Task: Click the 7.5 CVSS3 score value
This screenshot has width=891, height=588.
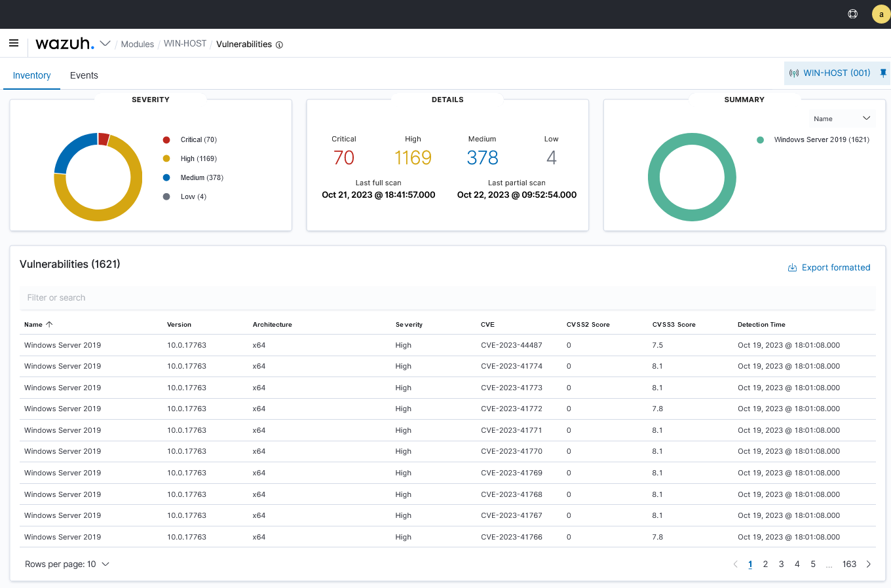Action: coord(658,345)
